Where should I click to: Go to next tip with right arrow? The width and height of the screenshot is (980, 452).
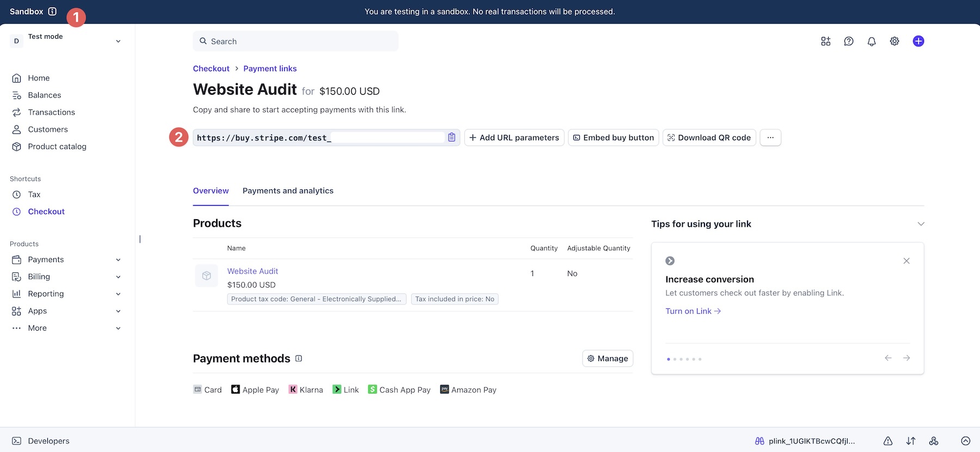906,358
